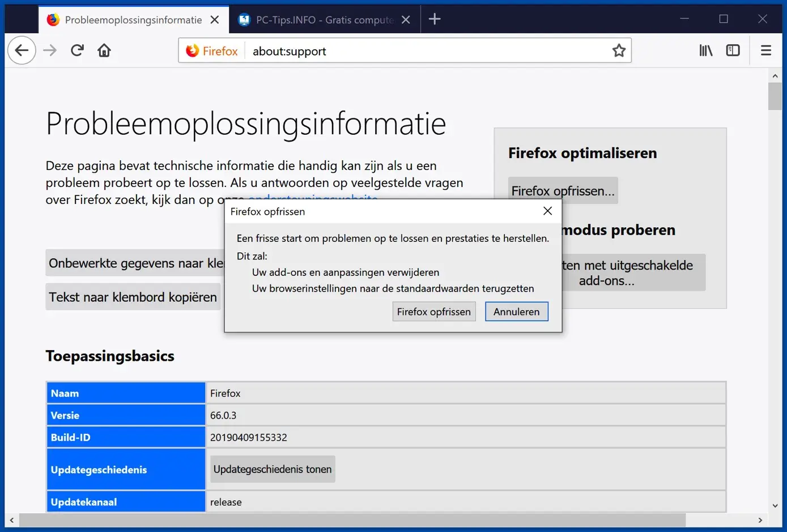The height and width of the screenshot is (532, 787).
Task: Click Updategeschiedenis tonen button
Action: pos(273,469)
